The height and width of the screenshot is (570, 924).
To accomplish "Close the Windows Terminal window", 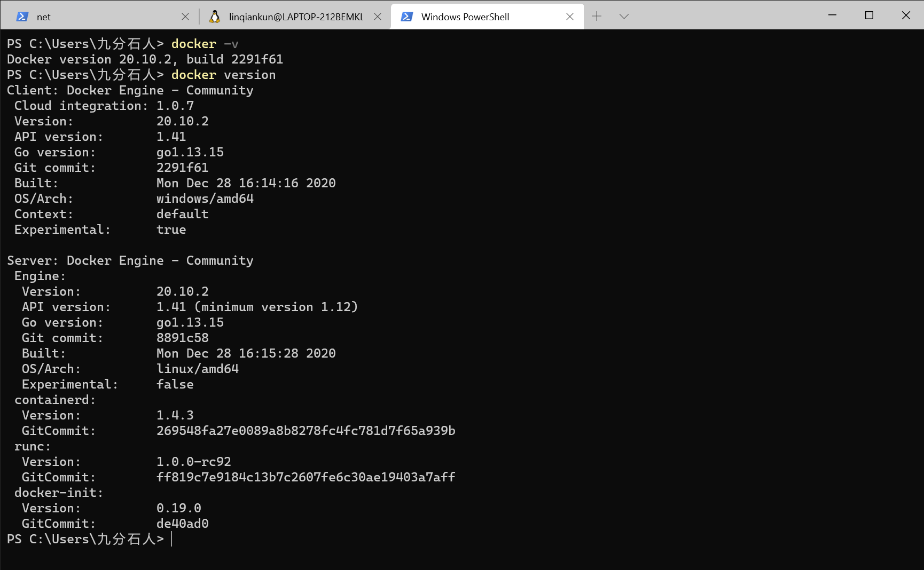I will pyautogui.click(x=906, y=15).
